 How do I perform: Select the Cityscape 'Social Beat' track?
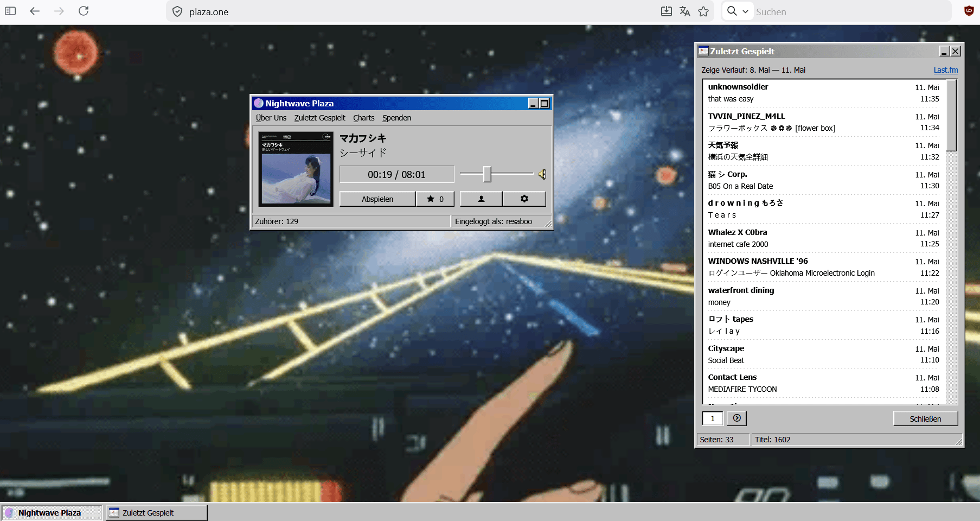coord(824,354)
